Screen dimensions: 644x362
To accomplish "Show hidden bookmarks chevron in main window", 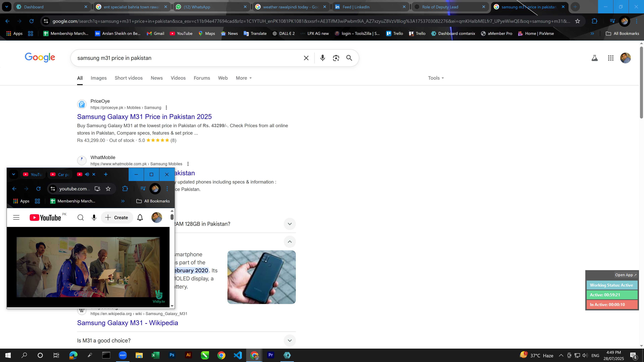I will click(x=592, y=34).
